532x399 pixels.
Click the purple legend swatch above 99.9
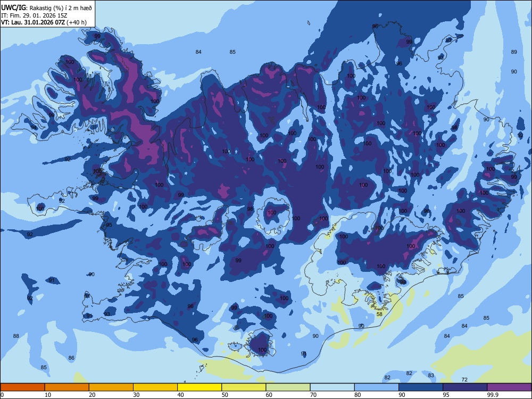pyautogui.click(x=509, y=387)
